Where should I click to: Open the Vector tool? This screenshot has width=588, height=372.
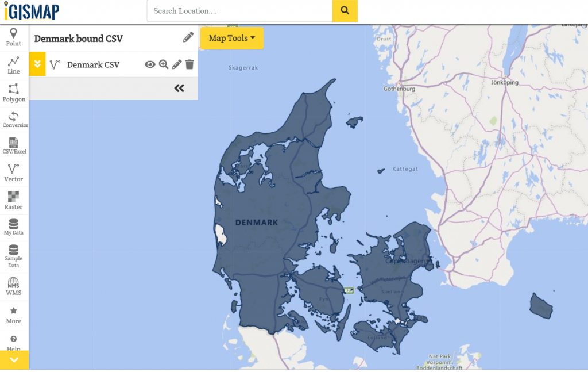14,173
